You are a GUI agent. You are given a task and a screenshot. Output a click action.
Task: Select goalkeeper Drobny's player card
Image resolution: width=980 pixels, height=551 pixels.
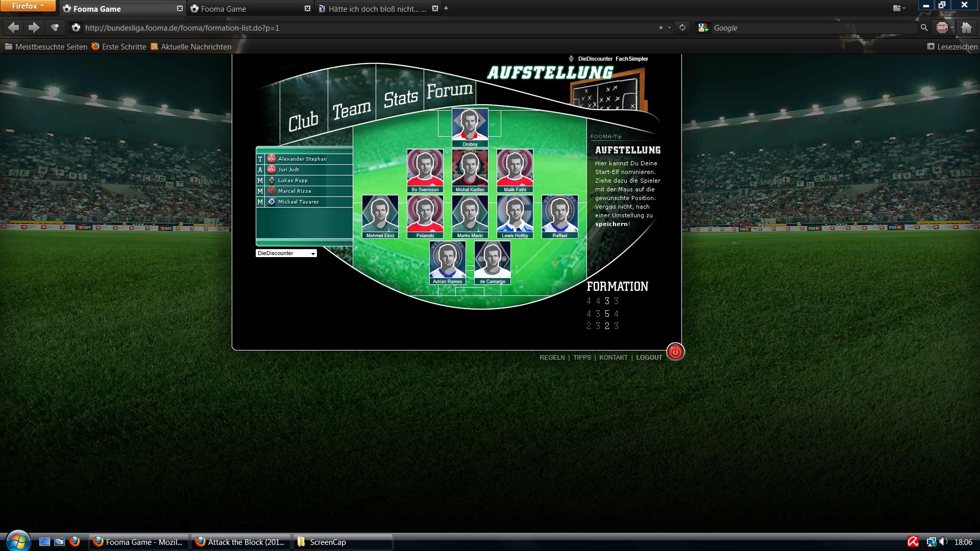(x=470, y=127)
